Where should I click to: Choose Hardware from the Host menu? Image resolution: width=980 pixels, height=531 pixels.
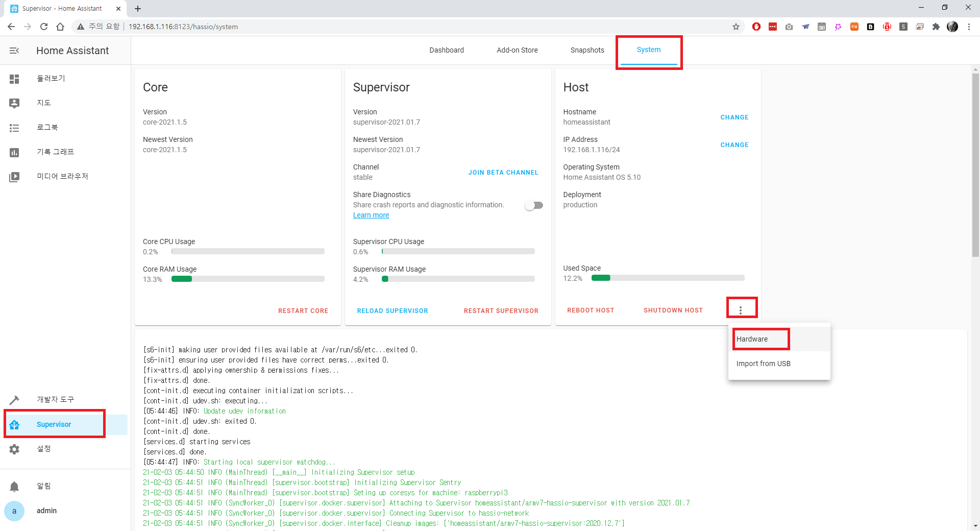tap(779, 339)
